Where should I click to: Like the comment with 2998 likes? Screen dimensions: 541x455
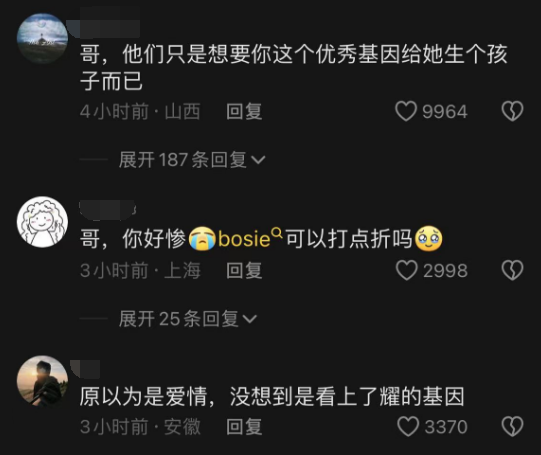coord(407,270)
